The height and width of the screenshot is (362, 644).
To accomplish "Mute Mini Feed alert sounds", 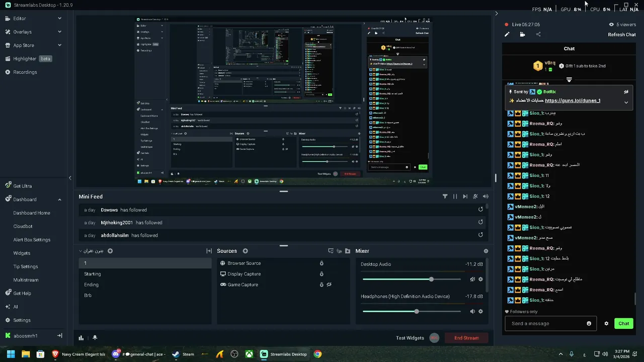I will point(486,197).
